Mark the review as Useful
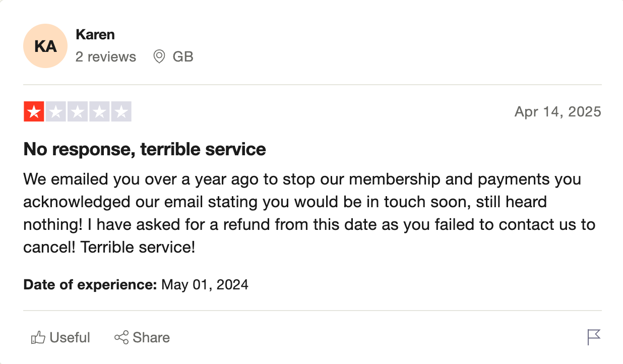 60,338
